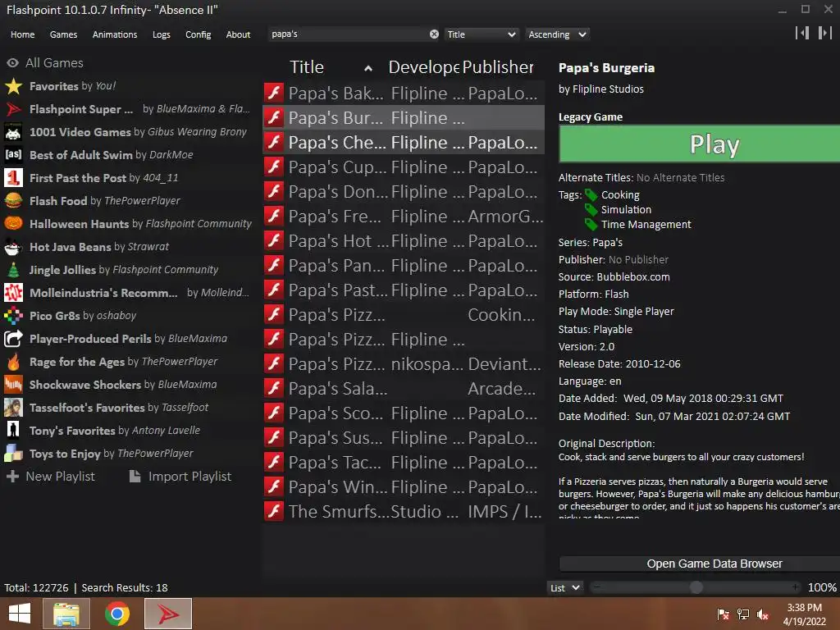Open the Games tab
840x630 pixels.
(63, 34)
